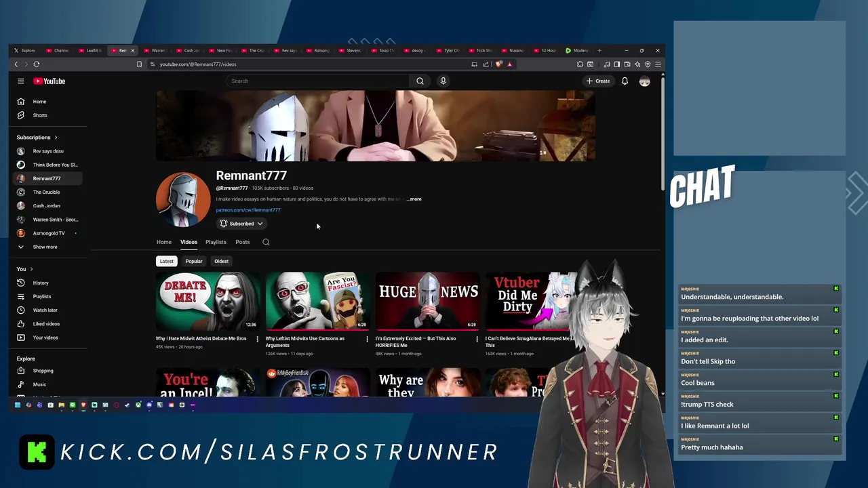
Task: Open File Explorer from taskbar
Action: [61, 405]
